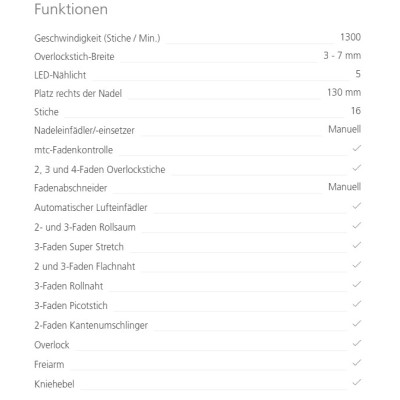Viewport: 400px width, 400px height.
Task: Click checkmark for 2 und 3-Faden Flachnaht
Action: 357,265
